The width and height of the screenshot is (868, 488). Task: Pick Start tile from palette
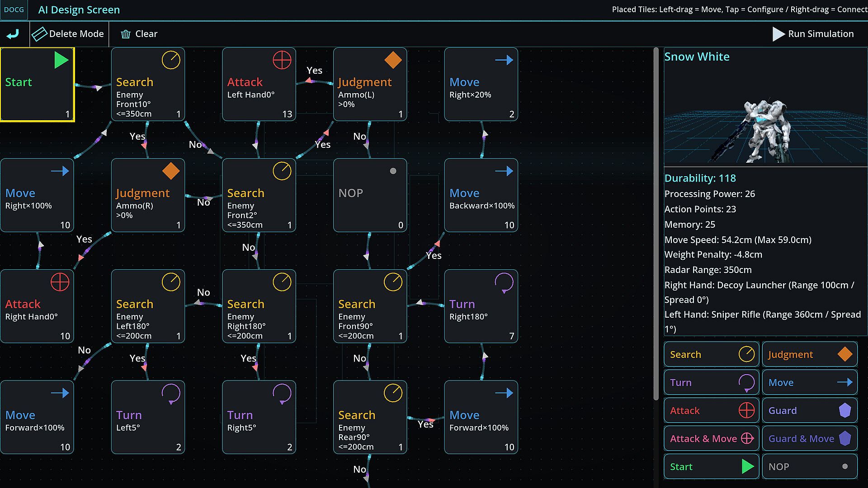click(x=712, y=467)
